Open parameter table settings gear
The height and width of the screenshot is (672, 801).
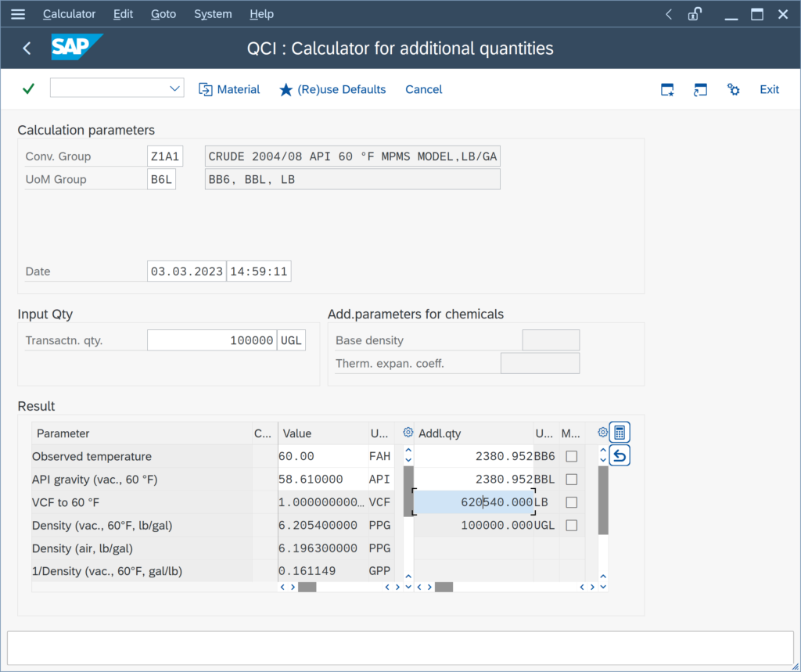408,433
